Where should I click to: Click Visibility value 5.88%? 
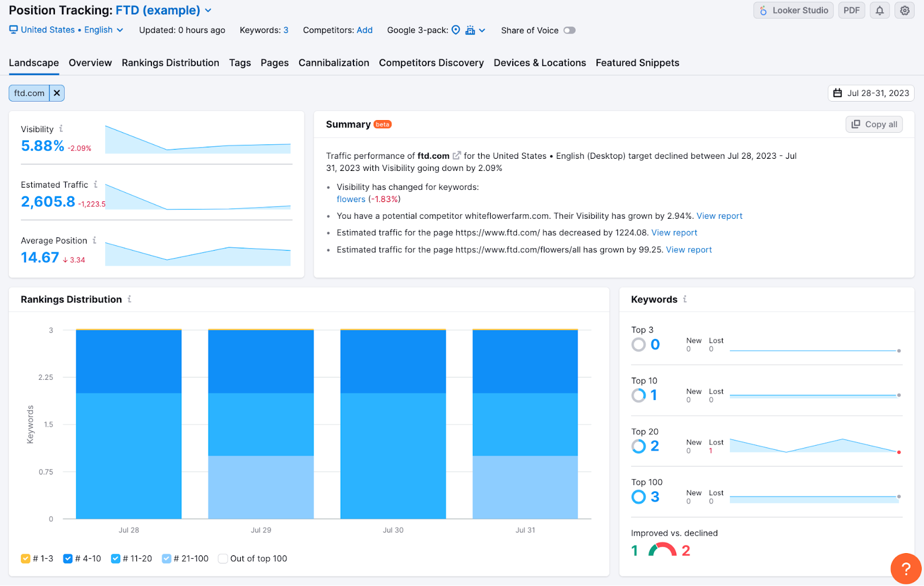point(42,146)
